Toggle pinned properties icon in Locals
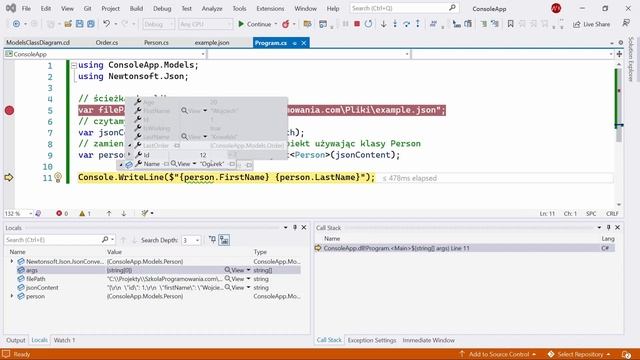The height and width of the screenshot is (360, 640). (x=212, y=240)
